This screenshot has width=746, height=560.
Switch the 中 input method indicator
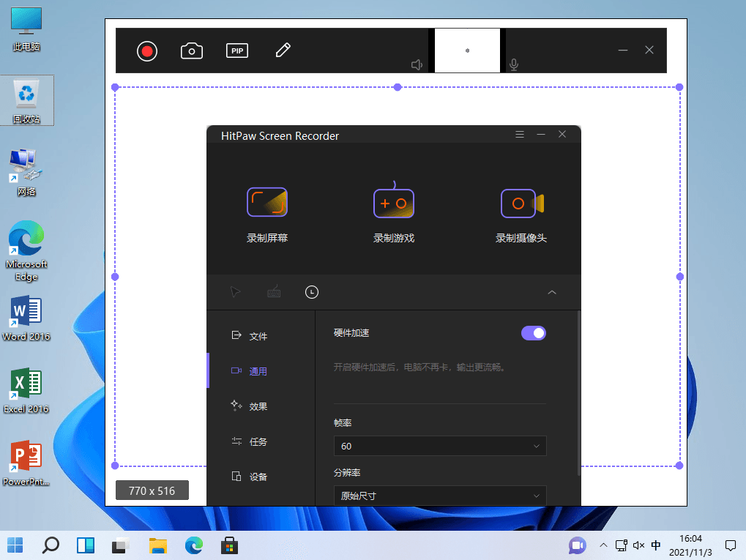(656, 545)
